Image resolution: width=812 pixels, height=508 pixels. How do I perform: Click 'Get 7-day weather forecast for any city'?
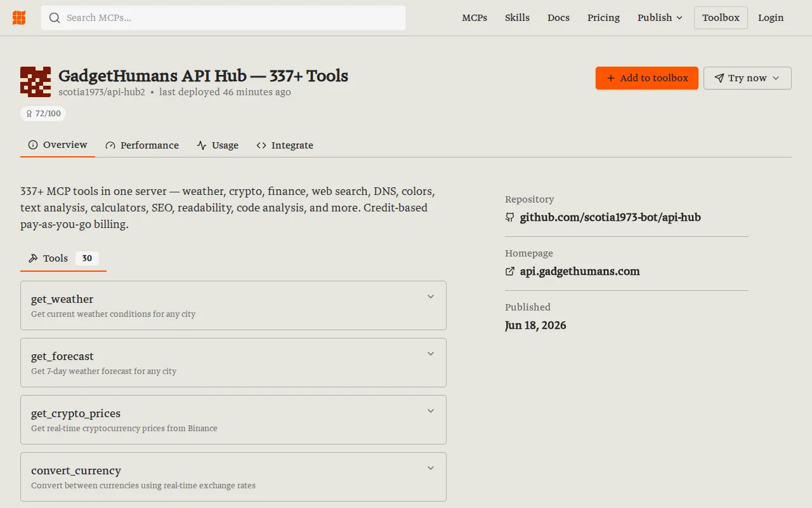[x=104, y=371]
